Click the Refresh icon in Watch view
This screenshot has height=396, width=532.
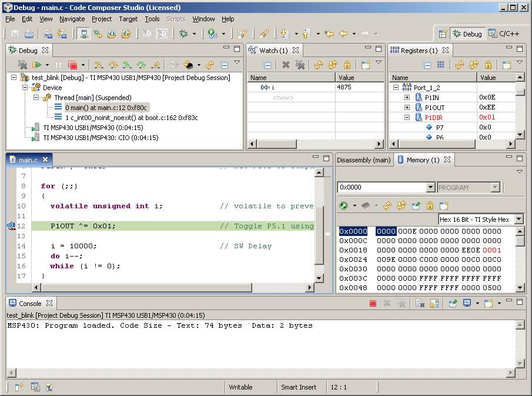pos(318,65)
